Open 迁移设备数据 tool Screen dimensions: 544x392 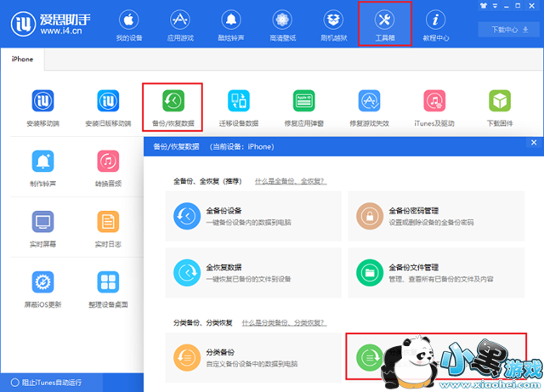click(x=239, y=108)
